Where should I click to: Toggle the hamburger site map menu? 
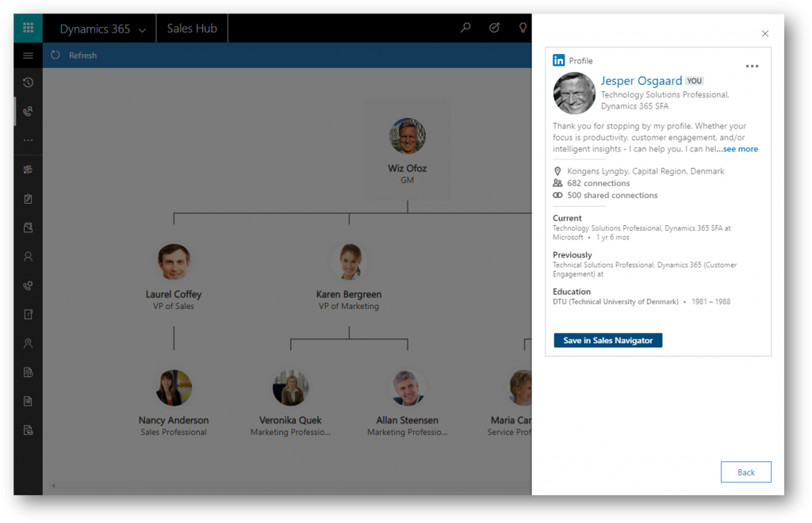[28, 55]
